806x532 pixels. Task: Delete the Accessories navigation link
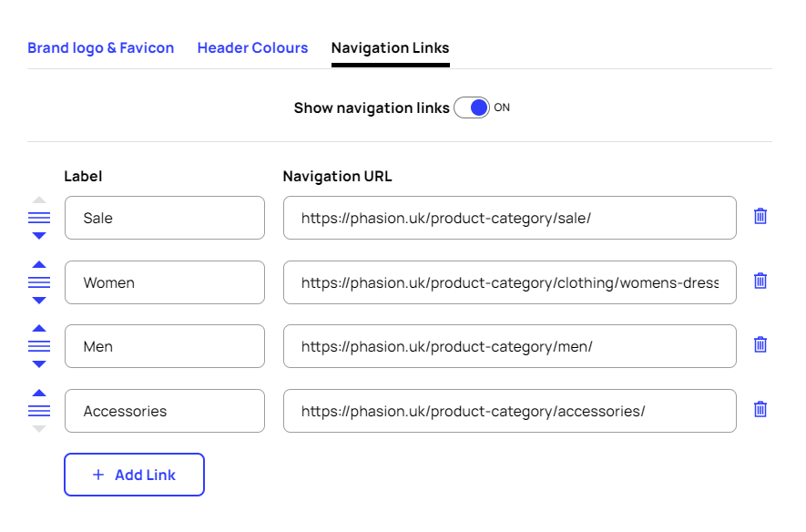[760, 410]
